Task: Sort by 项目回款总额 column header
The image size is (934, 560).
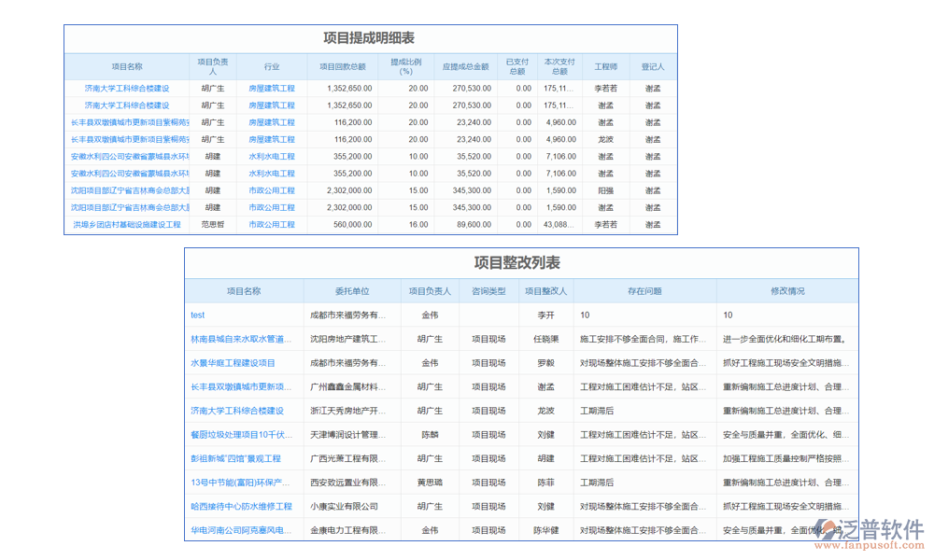Action: [343, 66]
